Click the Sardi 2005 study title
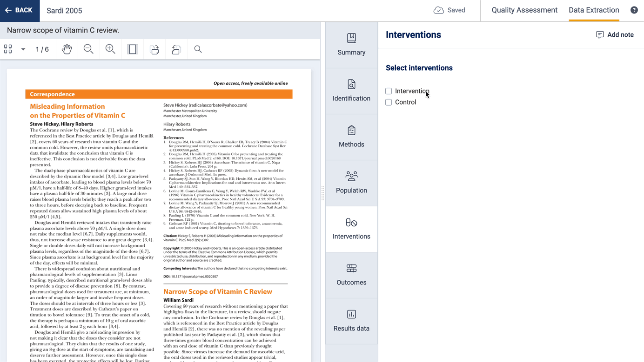 pos(64,11)
